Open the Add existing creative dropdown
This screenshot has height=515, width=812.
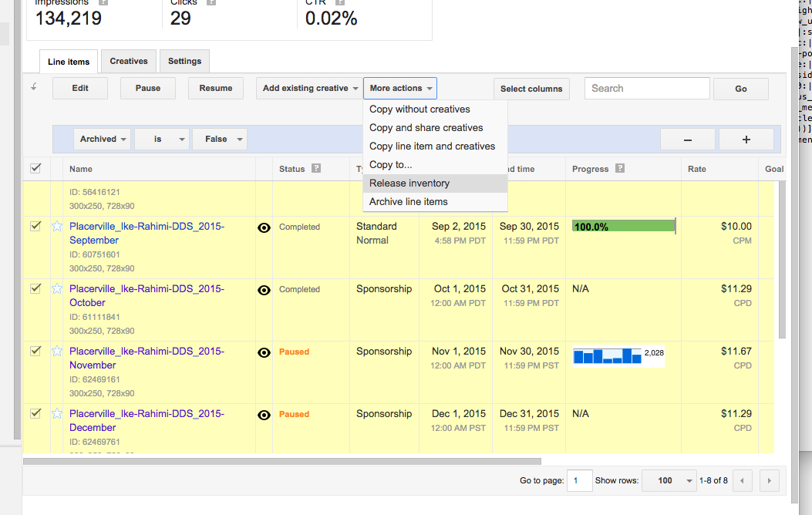point(310,89)
